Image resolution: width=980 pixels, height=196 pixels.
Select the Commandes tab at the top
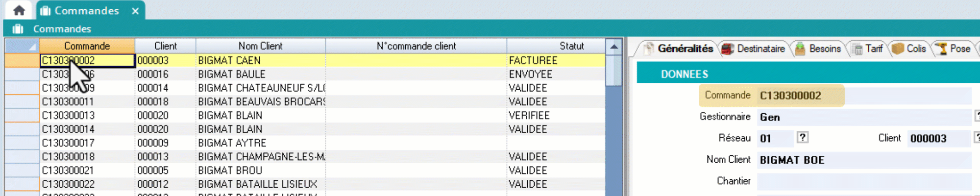(x=86, y=11)
